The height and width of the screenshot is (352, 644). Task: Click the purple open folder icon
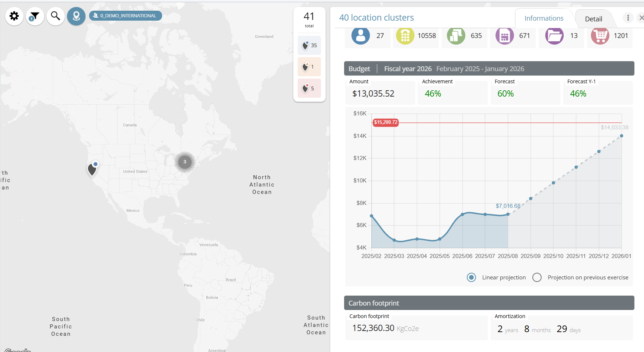[554, 36]
